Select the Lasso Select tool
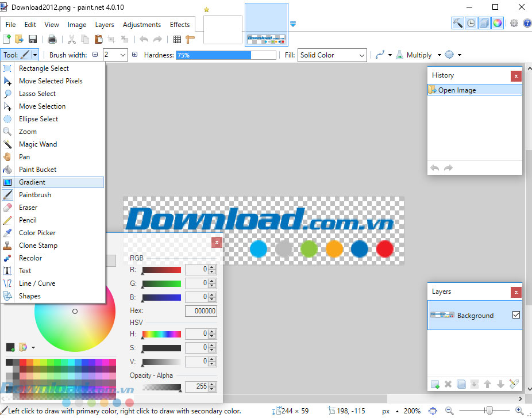Viewport: 532px width, 418px height. coord(53,93)
